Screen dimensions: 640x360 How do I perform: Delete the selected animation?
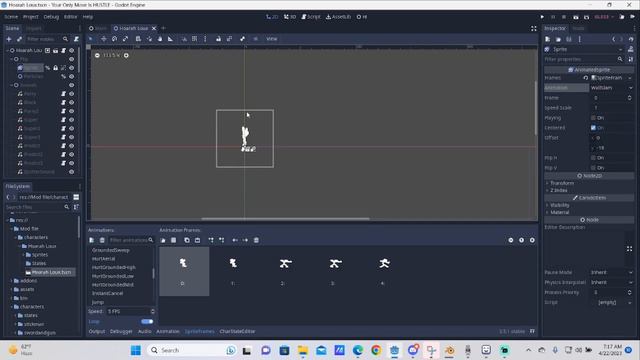pyautogui.click(x=102, y=240)
